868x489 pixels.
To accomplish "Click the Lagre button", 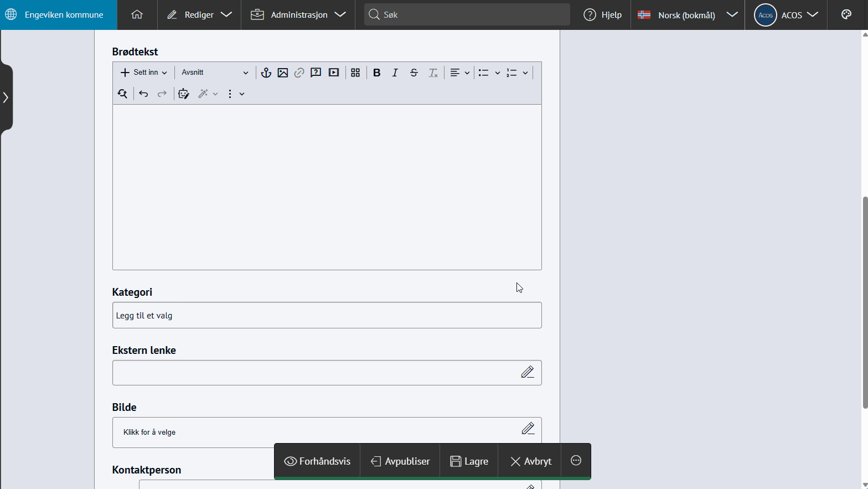I will click(469, 461).
